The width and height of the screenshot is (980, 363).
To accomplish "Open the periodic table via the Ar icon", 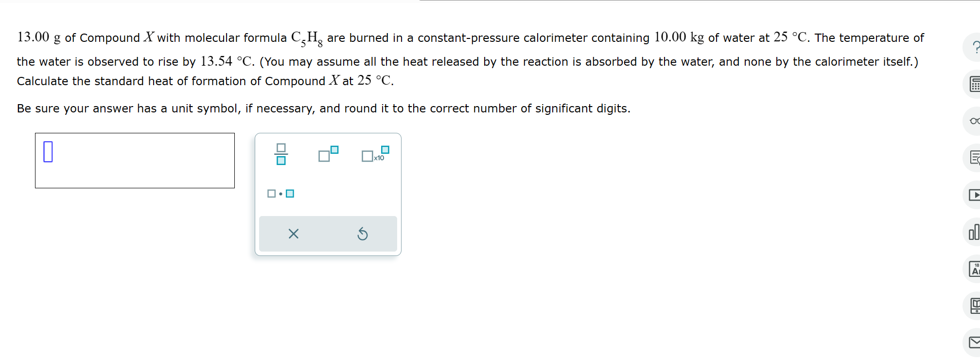I will point(976,269).
